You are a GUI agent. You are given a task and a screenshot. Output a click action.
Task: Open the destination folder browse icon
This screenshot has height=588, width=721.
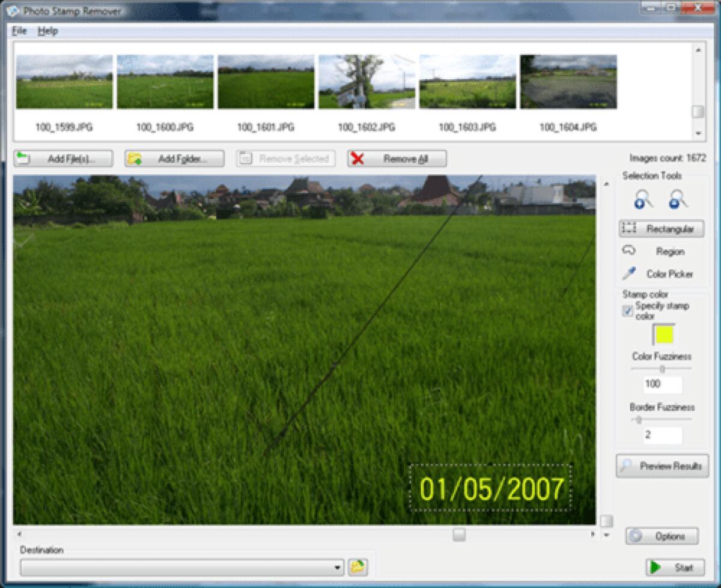(357, 566)
